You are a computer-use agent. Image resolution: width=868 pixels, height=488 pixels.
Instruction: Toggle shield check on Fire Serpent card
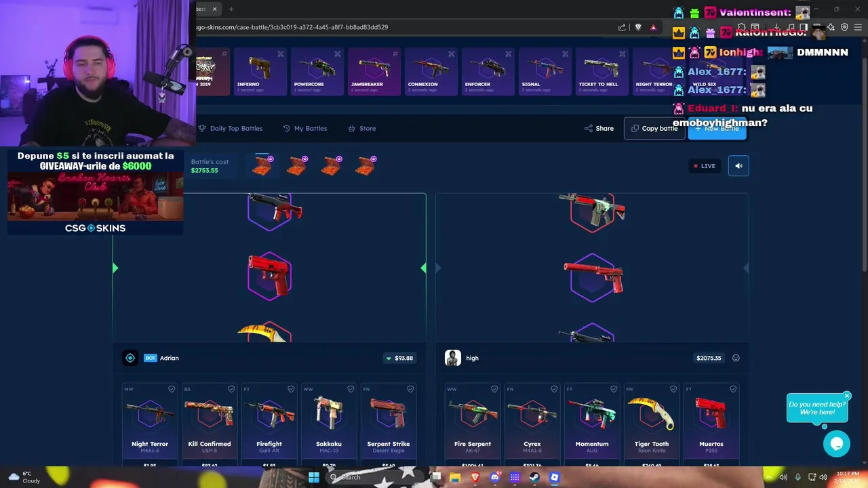pos(494,389)
